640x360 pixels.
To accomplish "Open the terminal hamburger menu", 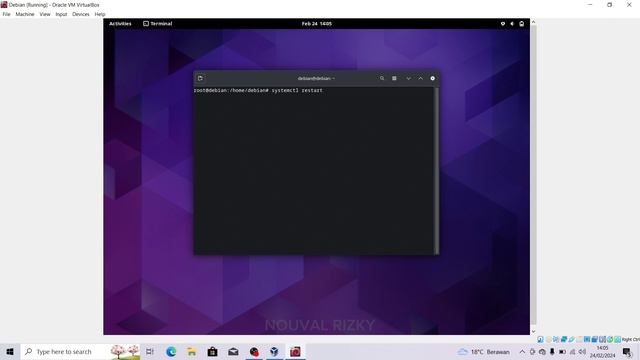I will [x=394, y=78].
